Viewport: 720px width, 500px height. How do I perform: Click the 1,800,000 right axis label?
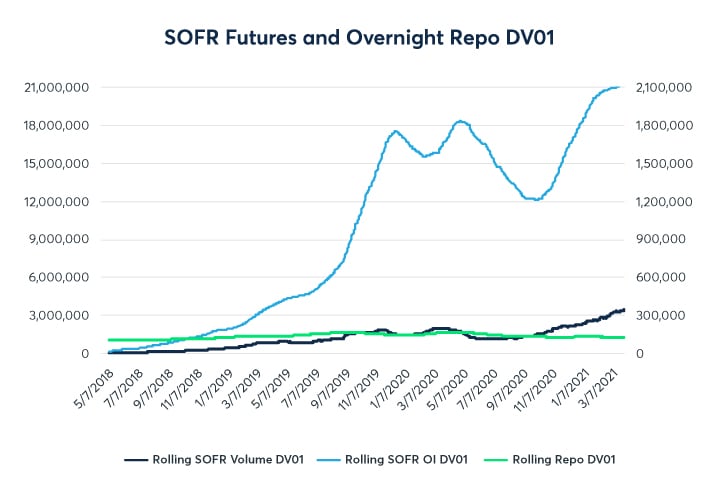pyautogui.click(x=661, y=125)
